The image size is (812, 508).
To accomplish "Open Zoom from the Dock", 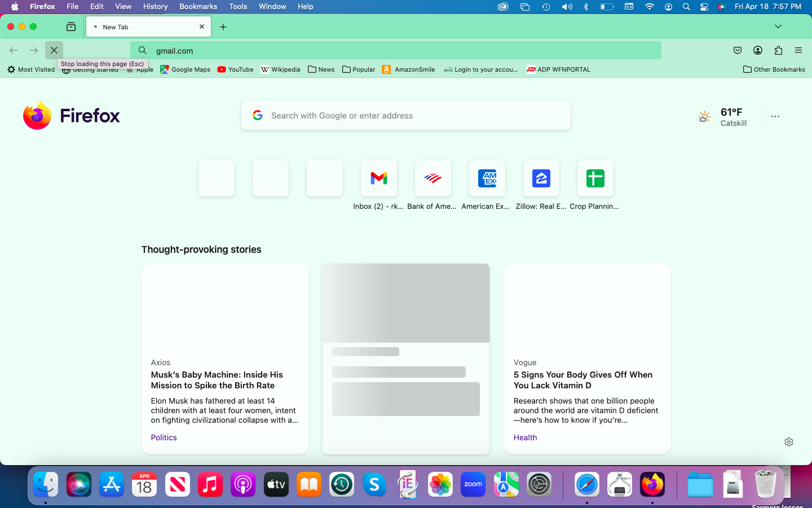I will (x=473, y=484).
